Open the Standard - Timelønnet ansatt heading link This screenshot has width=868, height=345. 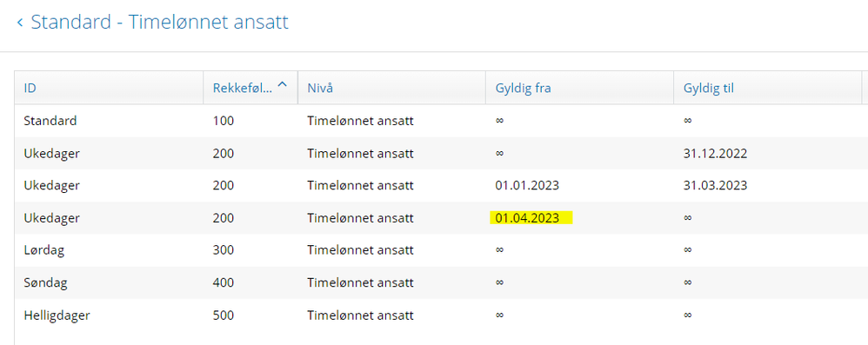coord(159,22)
